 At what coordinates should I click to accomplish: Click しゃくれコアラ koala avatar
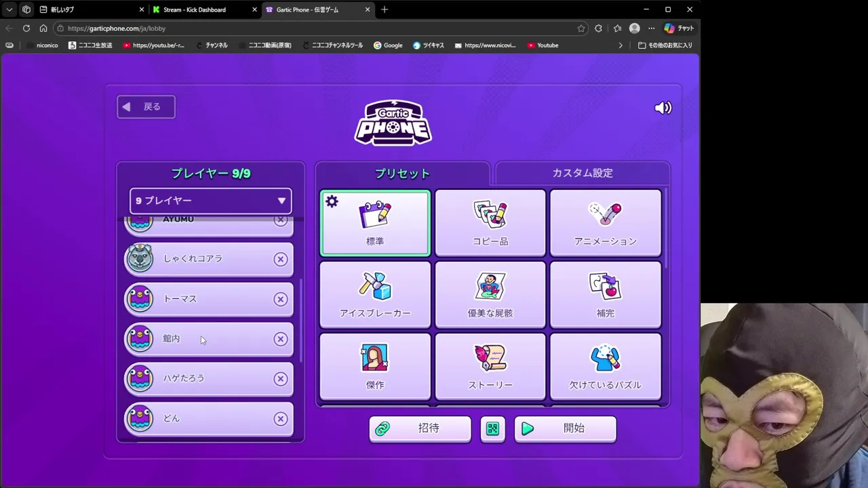pyautogui.click(x=140, y=258)
